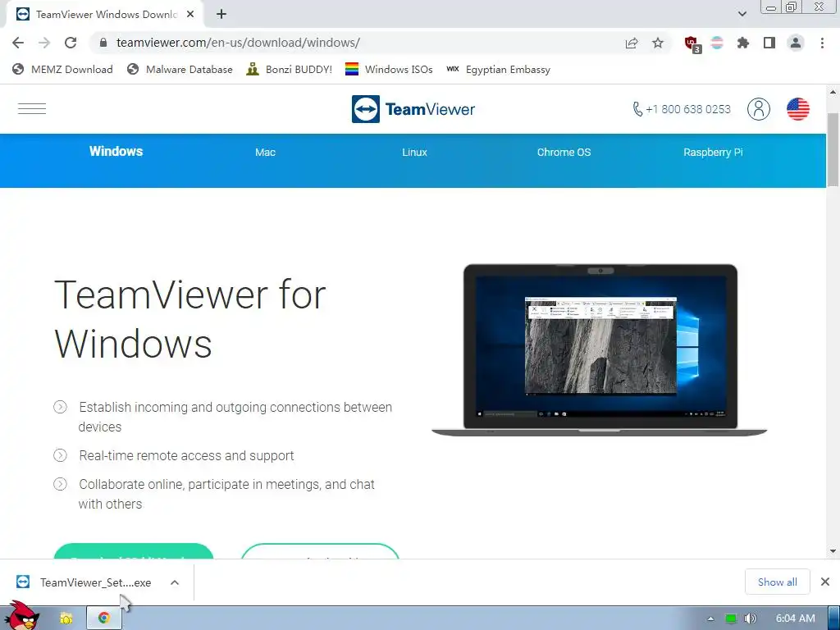The image size is (840, 630).
Task: Open the Bonzi BUDDY! bookmark
Action: (290, 70)
